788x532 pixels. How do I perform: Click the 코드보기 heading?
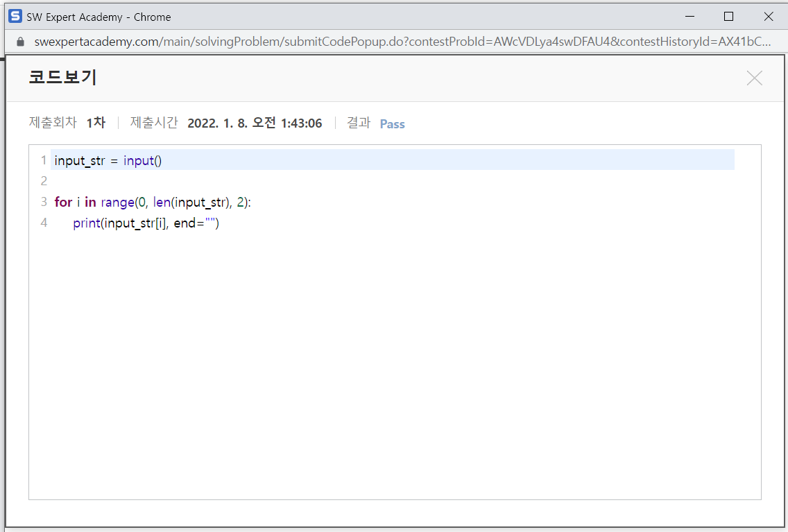[63, 78]
